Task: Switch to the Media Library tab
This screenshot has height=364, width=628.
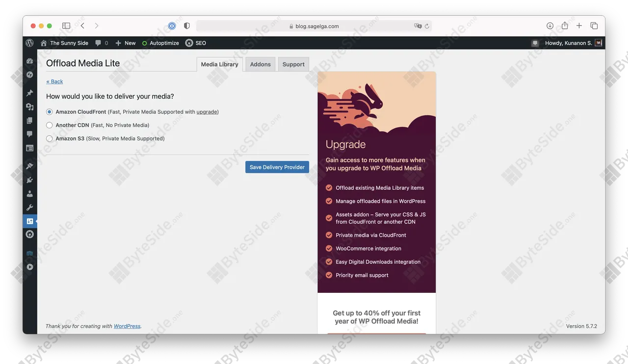Action: [x=220, y=64]
